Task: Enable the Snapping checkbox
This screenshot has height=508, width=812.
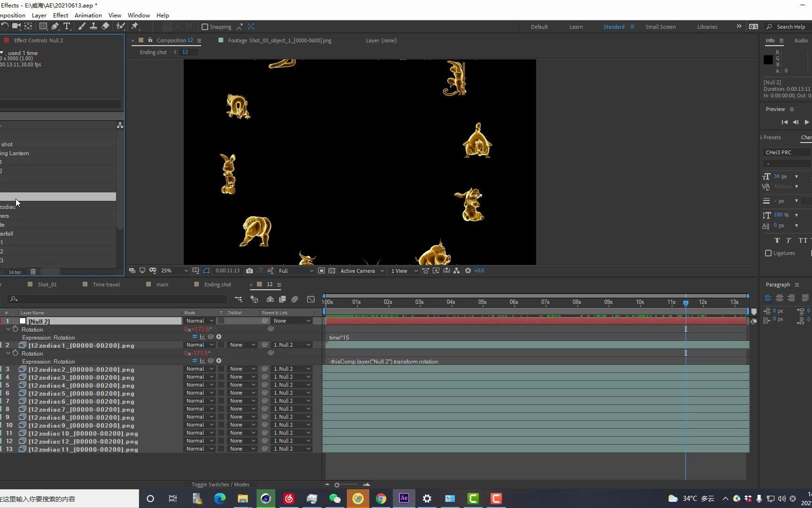Action: point(205,27)
